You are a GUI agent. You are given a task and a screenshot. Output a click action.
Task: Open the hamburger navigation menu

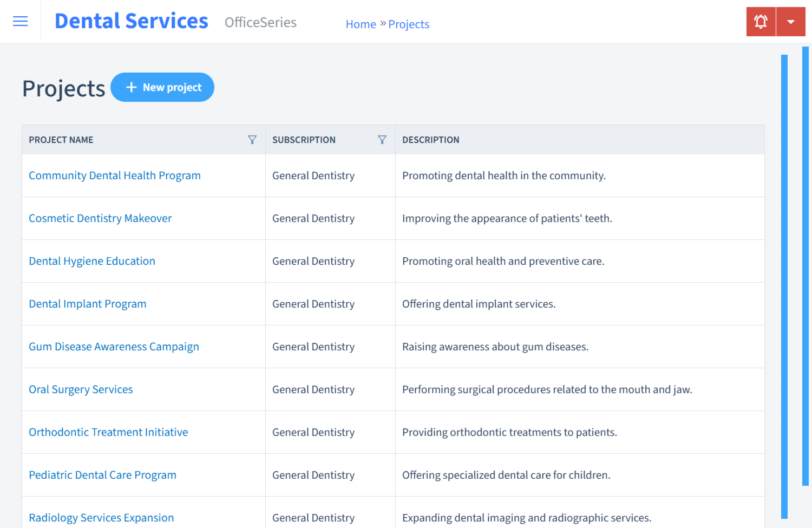tap(20, 21)
